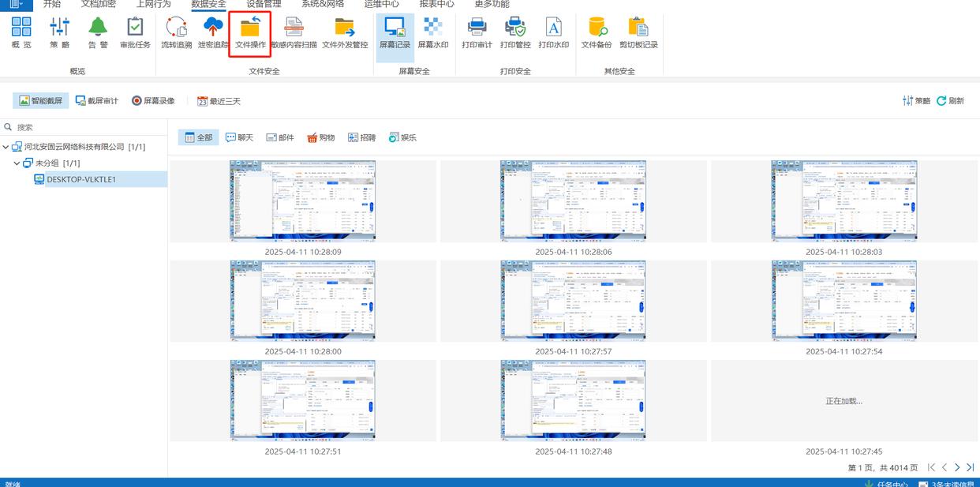Collapse the 河北安固云网络科技有限公司 tree node
The image size is (980, 487).
(x=6, y=147)
